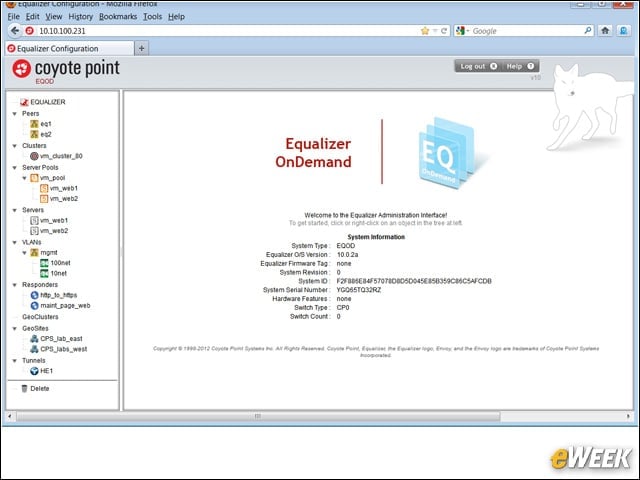Collapse the Clusters tree node
This screenshot has width=640, height=480.
pyautogui.click(x=15, y=146)
